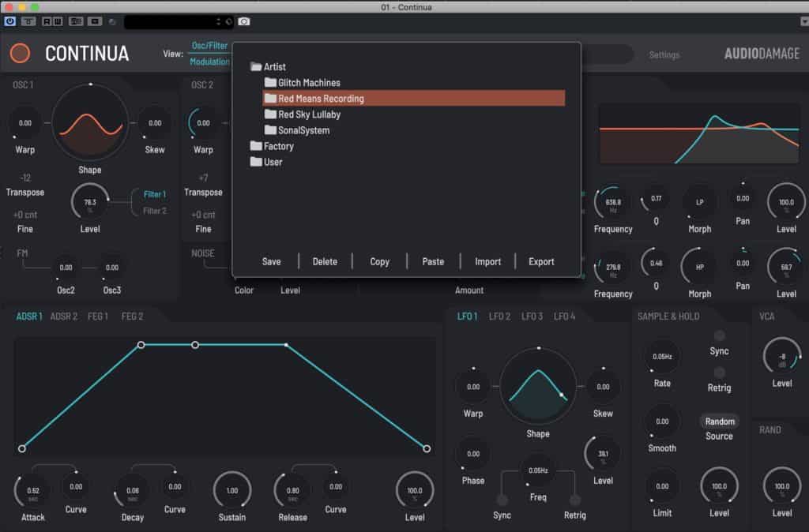The width and height of the screenshot is (809, 532).
Task: Click the ADSR Release knob
Action: click(x=292, y=490)
